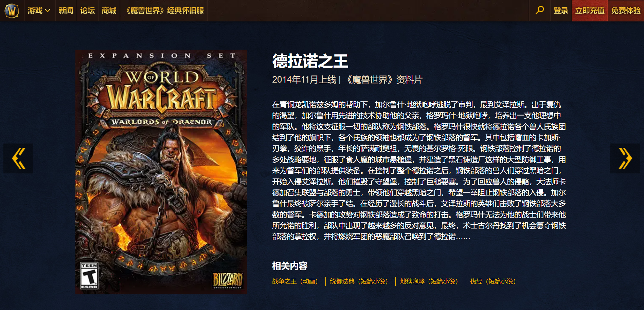Click the 2014年11月上线 release date text
644x310 pixels.
point(304,80)
